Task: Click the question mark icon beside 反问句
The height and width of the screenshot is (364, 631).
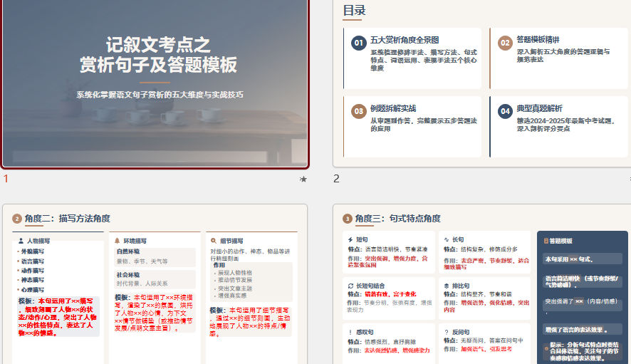Action: tap(446, 332)
